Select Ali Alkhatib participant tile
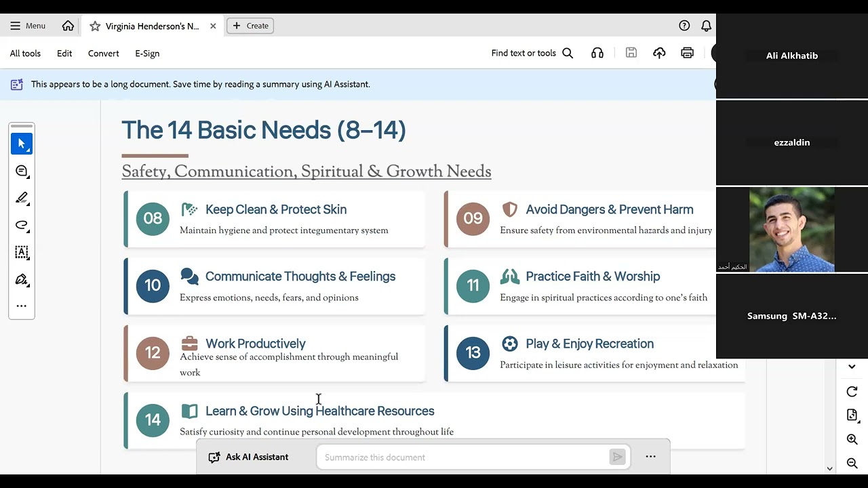This screenshot has height=488, width=868. tap(792, 56)
